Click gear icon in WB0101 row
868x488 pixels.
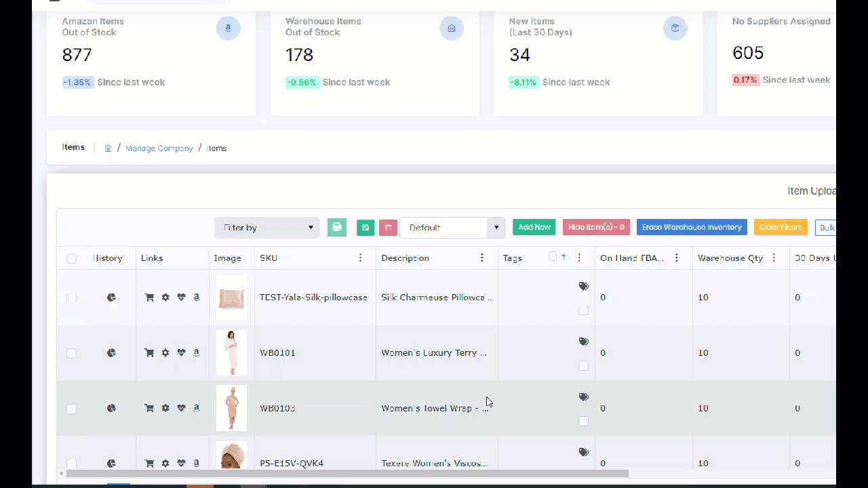click(165, 353)
